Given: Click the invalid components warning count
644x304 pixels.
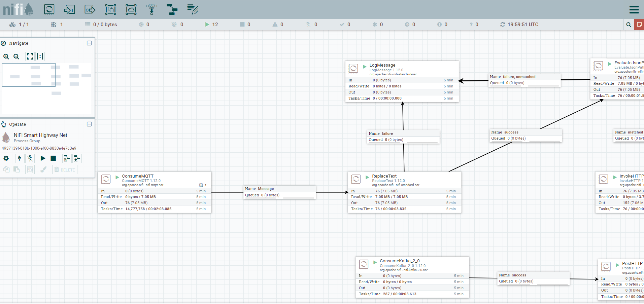Looking at the screenshot, I should point(278,25).
